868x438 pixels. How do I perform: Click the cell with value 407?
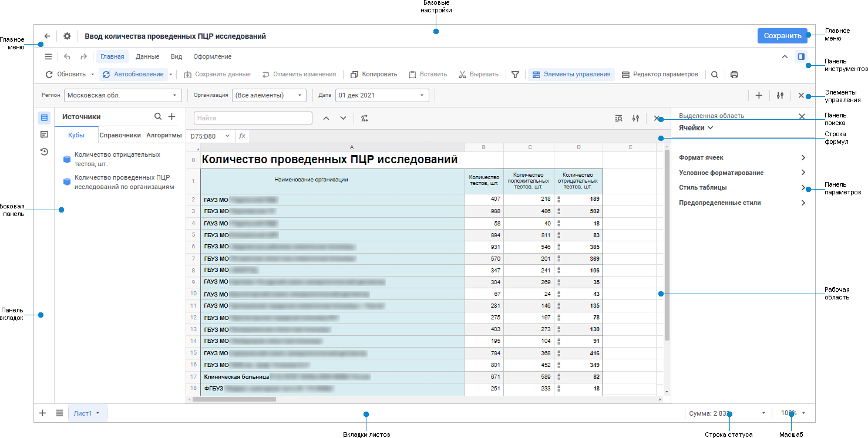click(484, 199)
